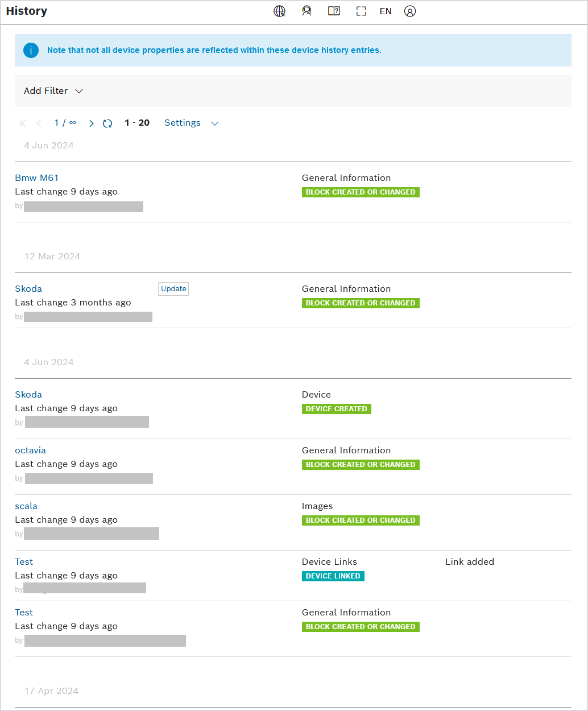This screenshot has height=711, width=588.
Task: Change language via EN selector
Action: [x=386, y=11]
